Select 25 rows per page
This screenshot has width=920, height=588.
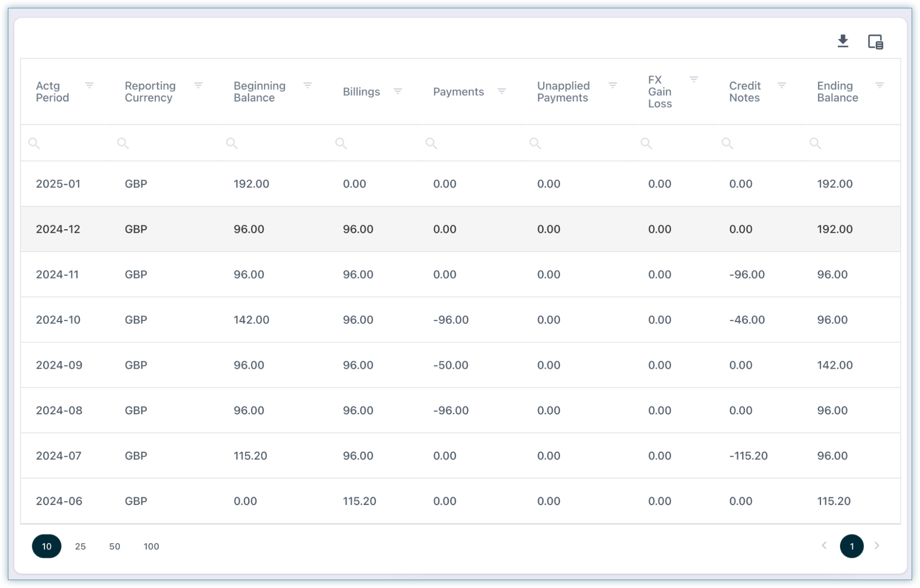tap(80, 546)
